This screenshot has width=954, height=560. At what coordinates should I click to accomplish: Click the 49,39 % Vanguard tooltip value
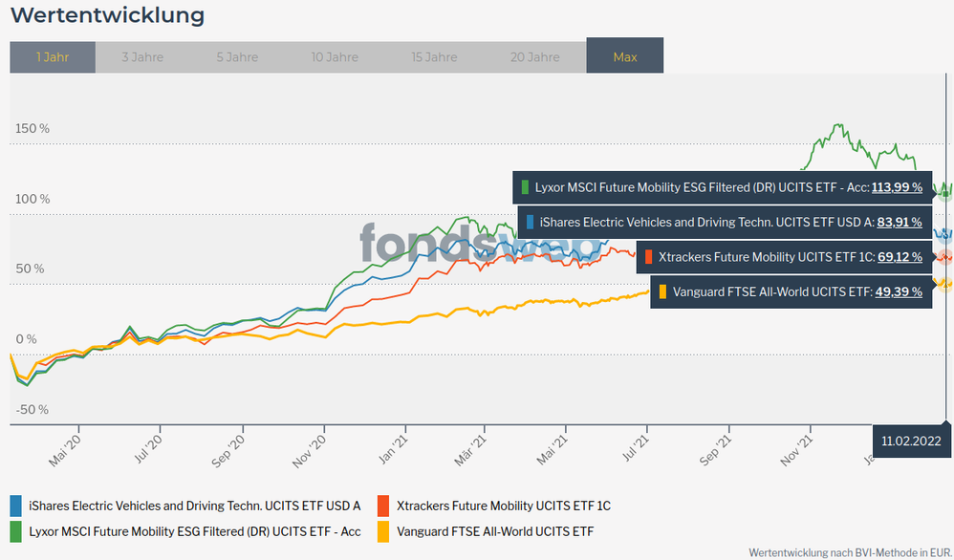[900, 291]
